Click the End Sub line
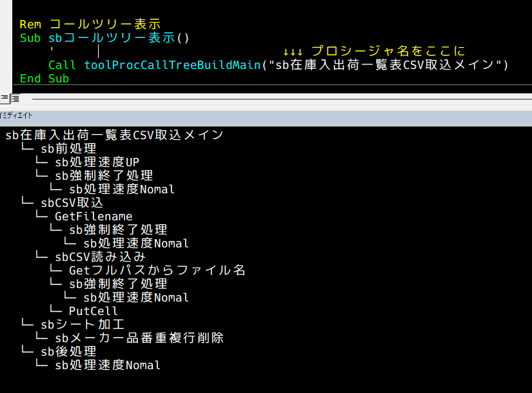Screen dimensions: 532x393 (43, 78)
